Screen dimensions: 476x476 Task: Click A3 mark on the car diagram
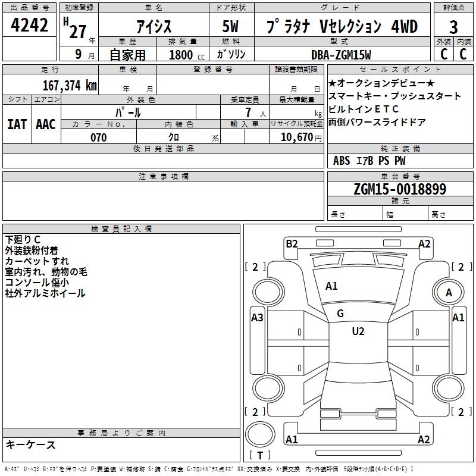click(x=257, y=318)
